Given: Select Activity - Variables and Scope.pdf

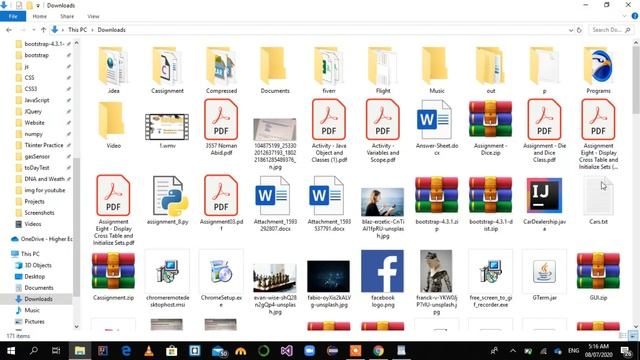Looking at the screenshot, I should tap(383, 131).
